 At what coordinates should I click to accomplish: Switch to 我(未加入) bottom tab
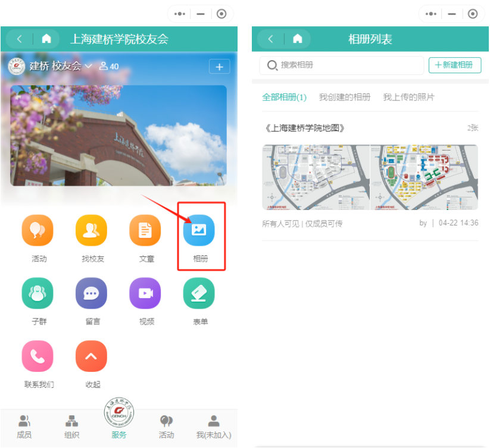(214, 427)
